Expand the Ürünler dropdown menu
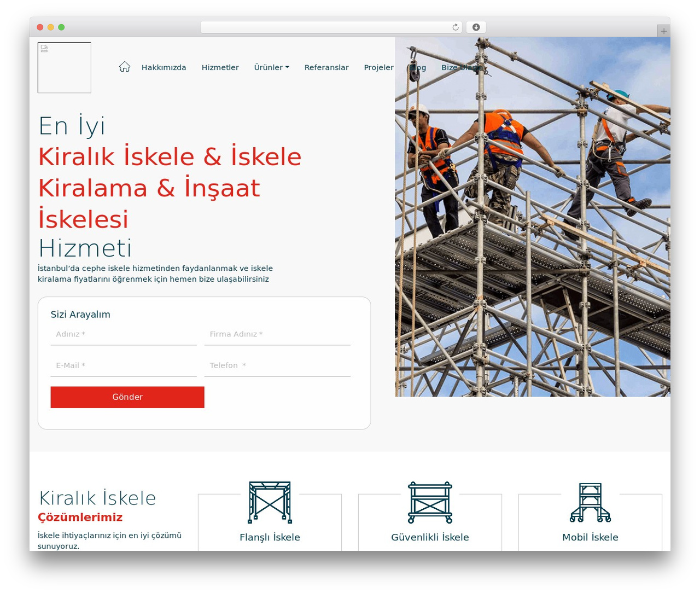The image size is (700, 593). pos(272,67)
